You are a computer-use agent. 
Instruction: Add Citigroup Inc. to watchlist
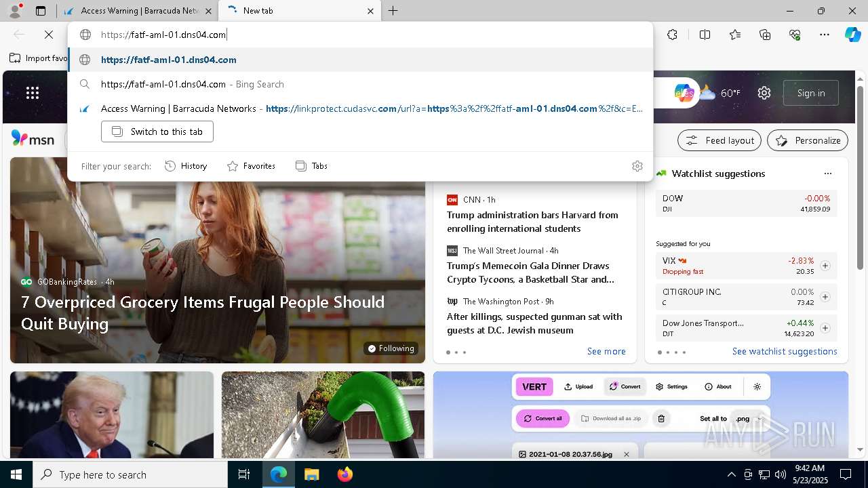[x=825, y=297]
